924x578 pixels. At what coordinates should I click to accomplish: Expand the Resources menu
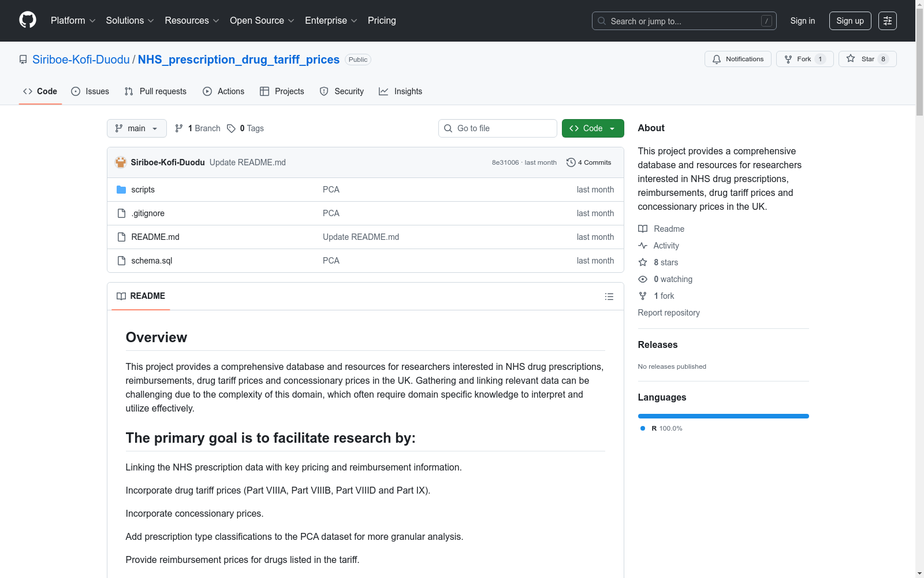[192, 20]
